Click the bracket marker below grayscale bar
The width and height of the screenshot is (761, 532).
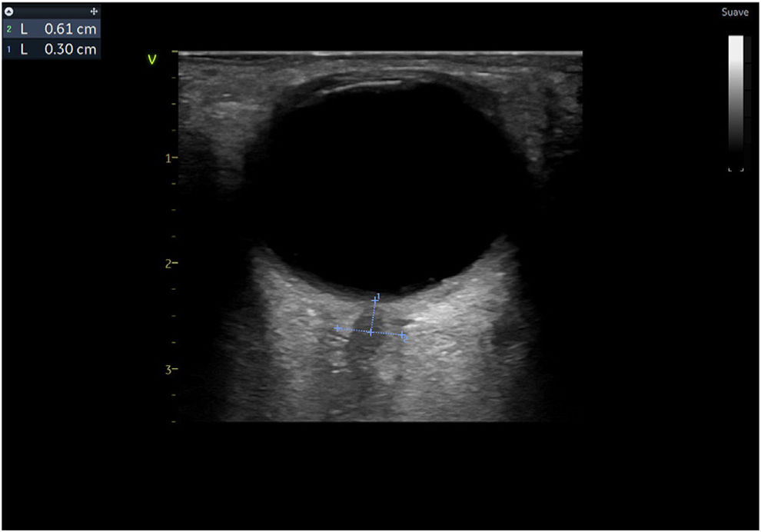[736, 169]
